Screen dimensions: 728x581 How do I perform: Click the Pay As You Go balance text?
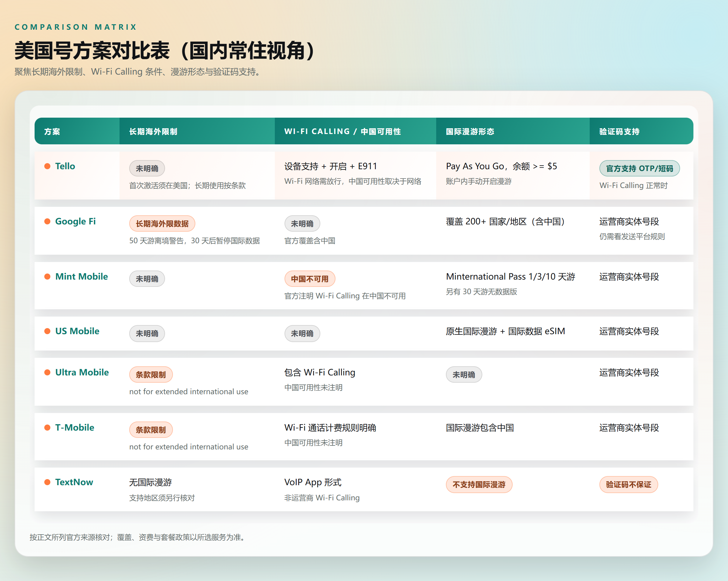click(x=501, y=166)
